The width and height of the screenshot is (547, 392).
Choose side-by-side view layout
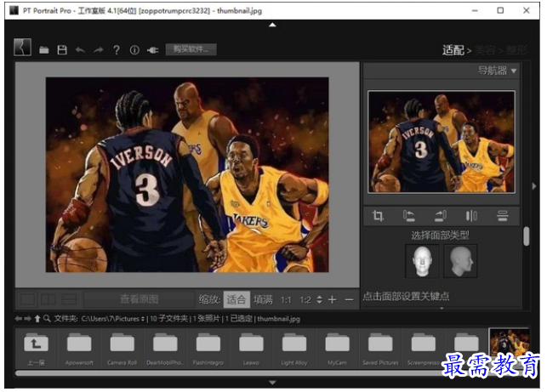click(48, 299)
